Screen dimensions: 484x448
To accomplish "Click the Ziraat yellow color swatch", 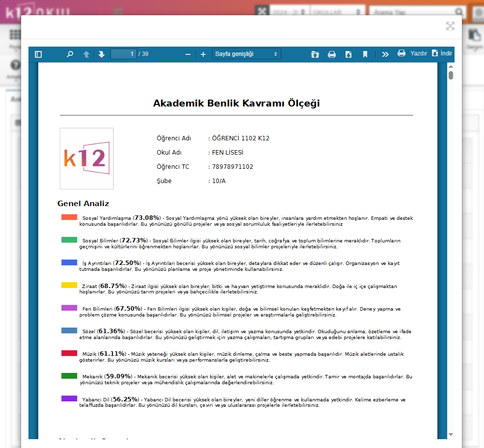I will tap(69, 285).
